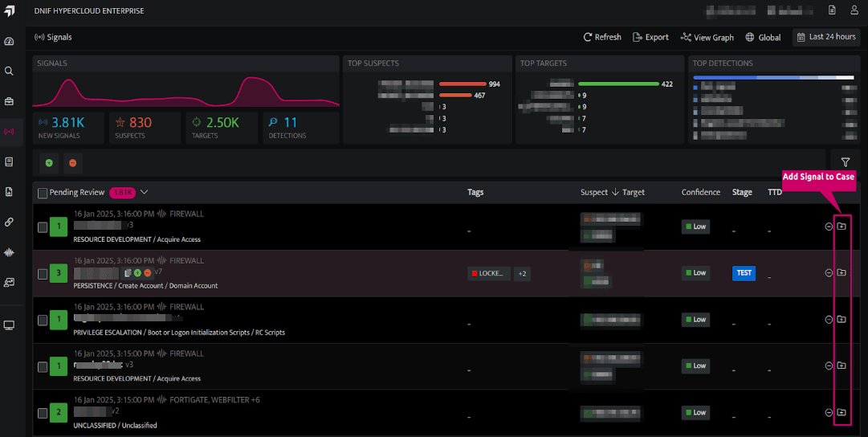Click the Refresh button
Screen dimensions: 868x437
[602, 37]
